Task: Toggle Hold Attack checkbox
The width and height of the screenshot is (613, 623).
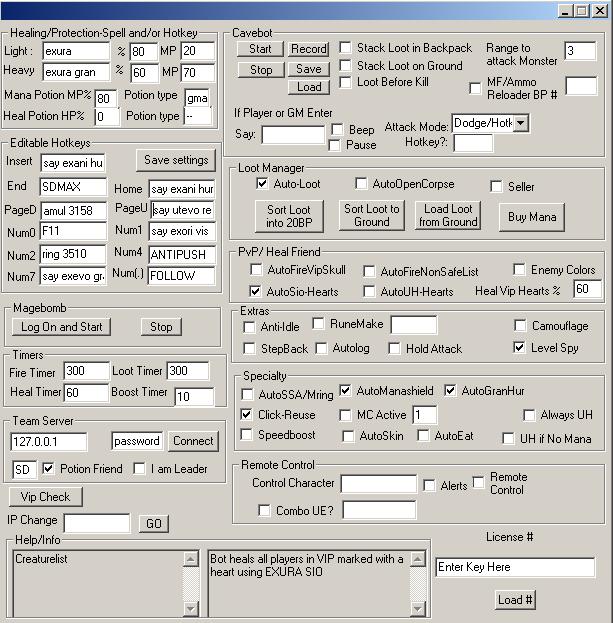Action: 394,348
